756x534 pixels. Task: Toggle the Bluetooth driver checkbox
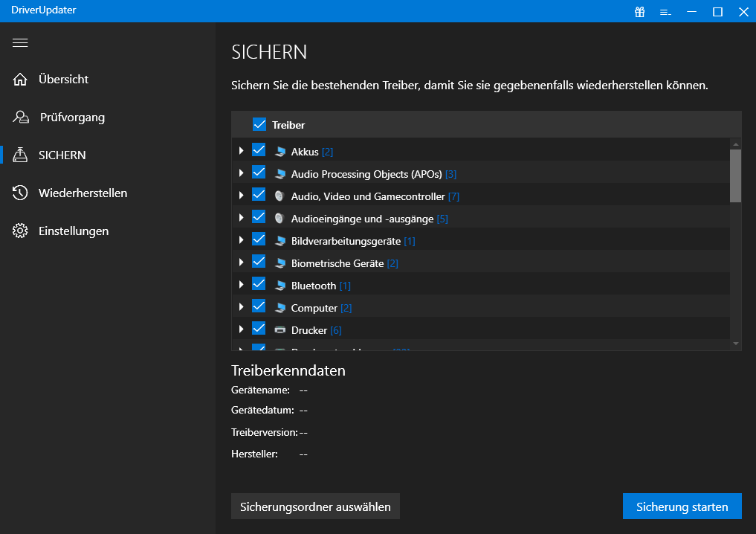coord(259,284)
